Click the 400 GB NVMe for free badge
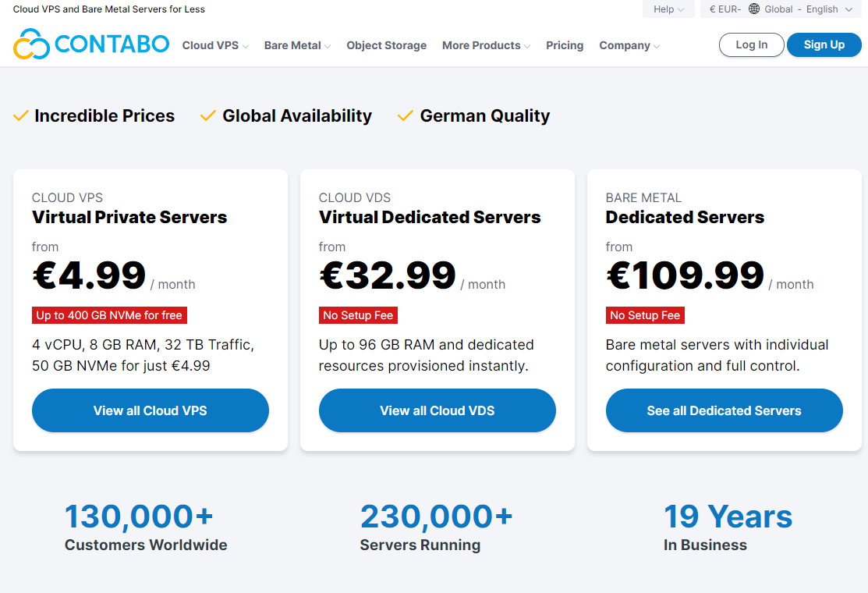Image resolution: width=868 pixels, height=593 pixels. [109, 315]
